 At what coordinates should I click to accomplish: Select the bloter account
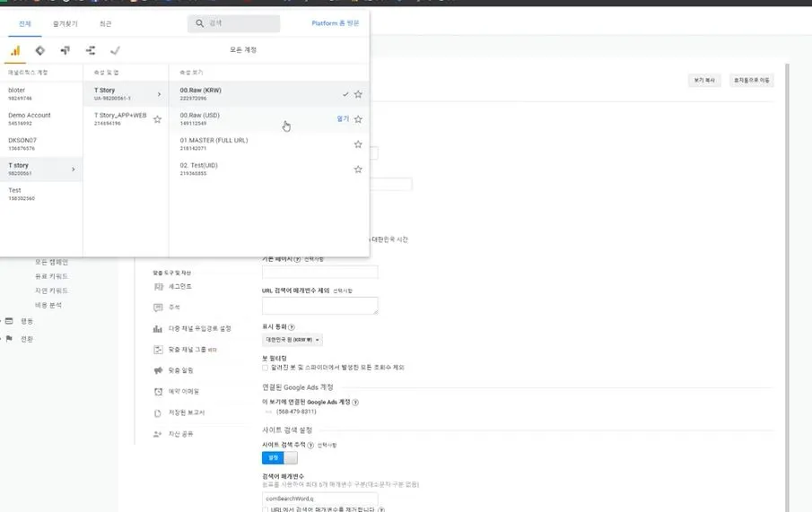(x=41, y=94)
